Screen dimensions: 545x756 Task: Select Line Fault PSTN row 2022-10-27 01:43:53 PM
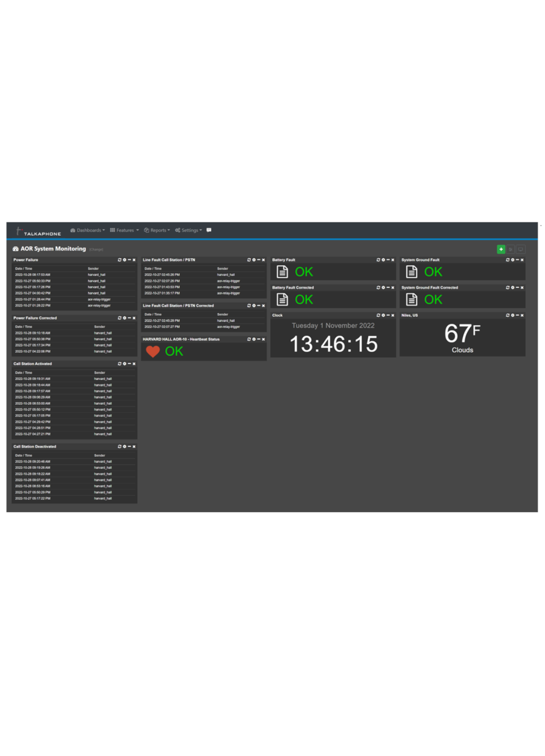click(204, 287)
